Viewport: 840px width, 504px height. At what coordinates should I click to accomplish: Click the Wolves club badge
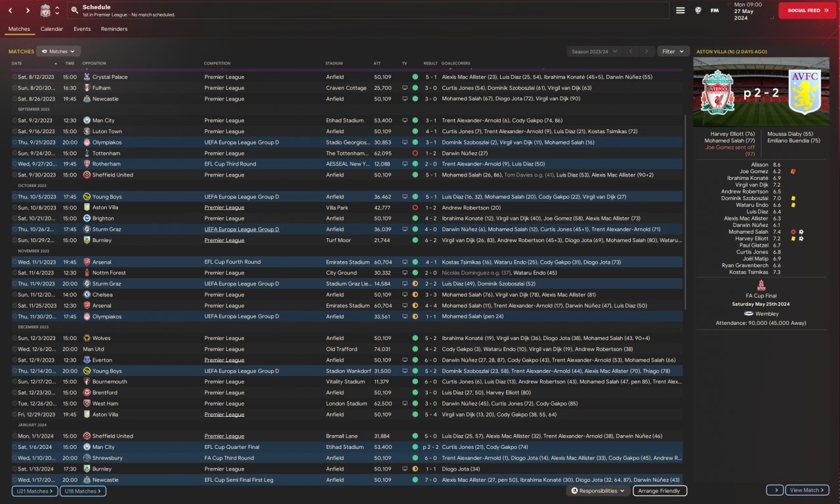87,338
